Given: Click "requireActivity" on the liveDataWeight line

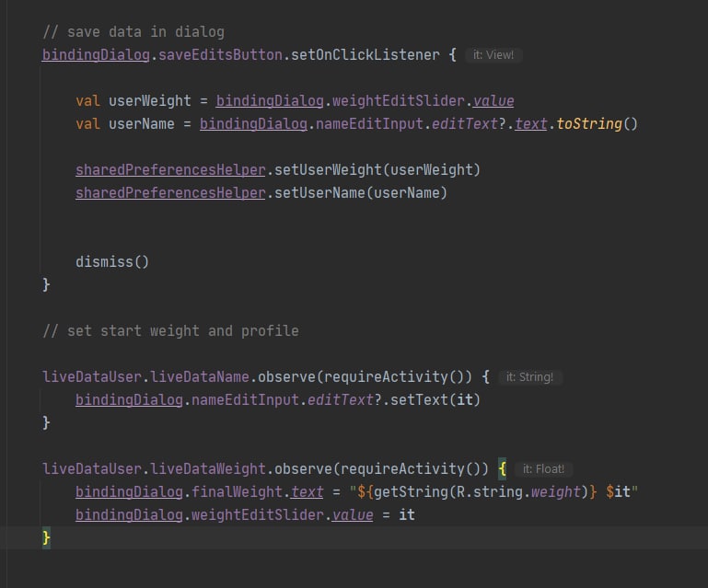Looking at the screenshot, I should [x=402, y=469].
